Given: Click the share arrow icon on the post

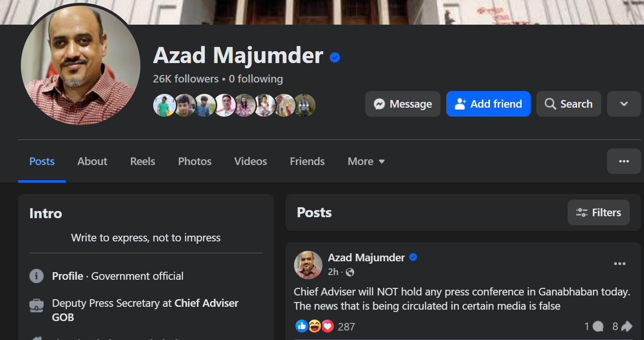Looking at the screenshot, I should [626, 326].
